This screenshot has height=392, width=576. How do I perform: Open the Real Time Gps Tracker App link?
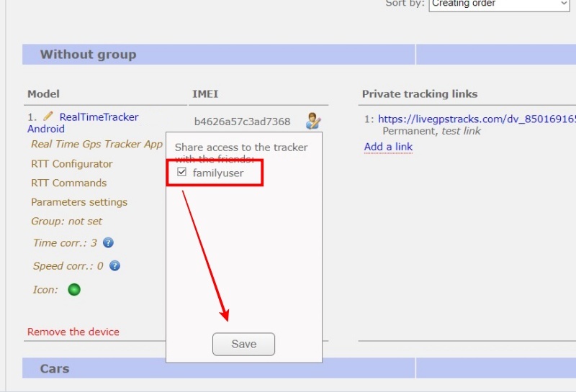pyautogui.click(x=96, y=144)
